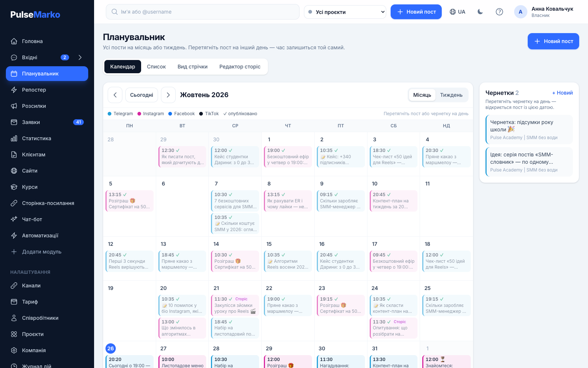This screenshot has width=588, height=368.
Task: Toggle dark mode moon icon
Action: 480,12
